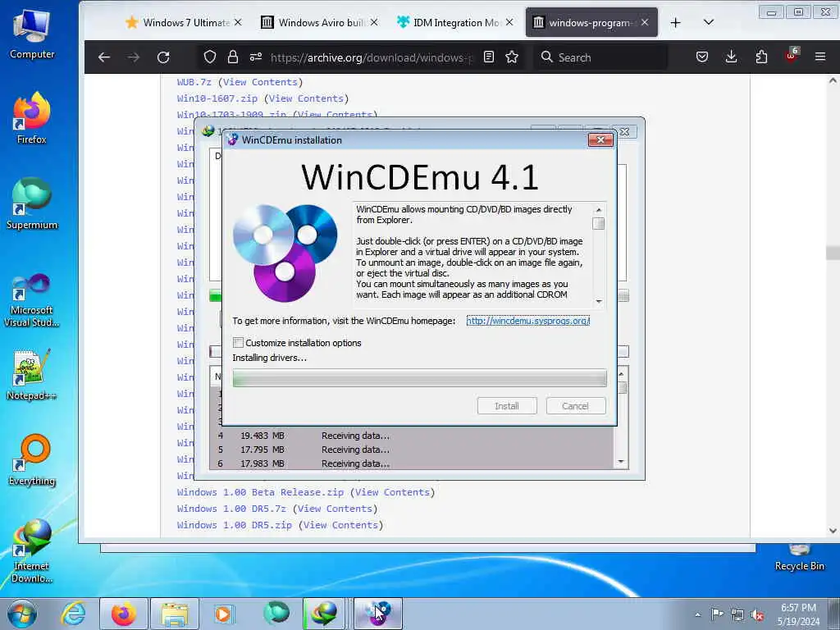Screen dimensions: 840x630
Task: Expand the list all tabs chevron
Action: point(708,22)
